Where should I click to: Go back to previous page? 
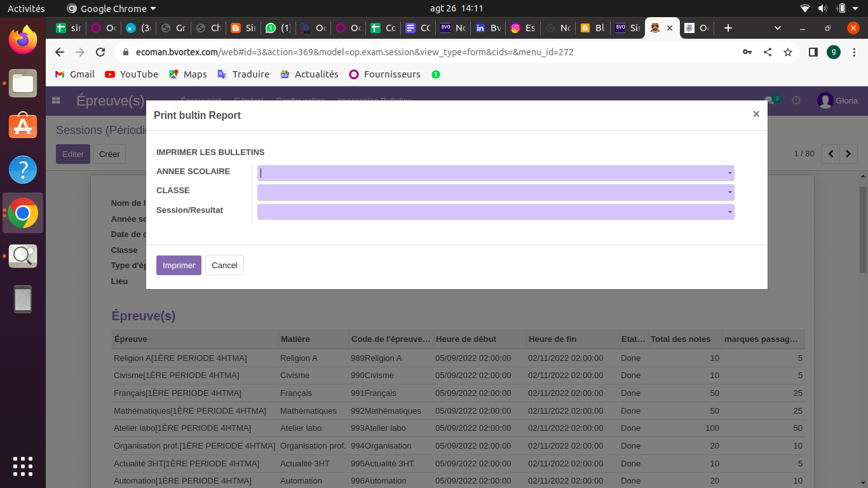(x=60, y=52)
